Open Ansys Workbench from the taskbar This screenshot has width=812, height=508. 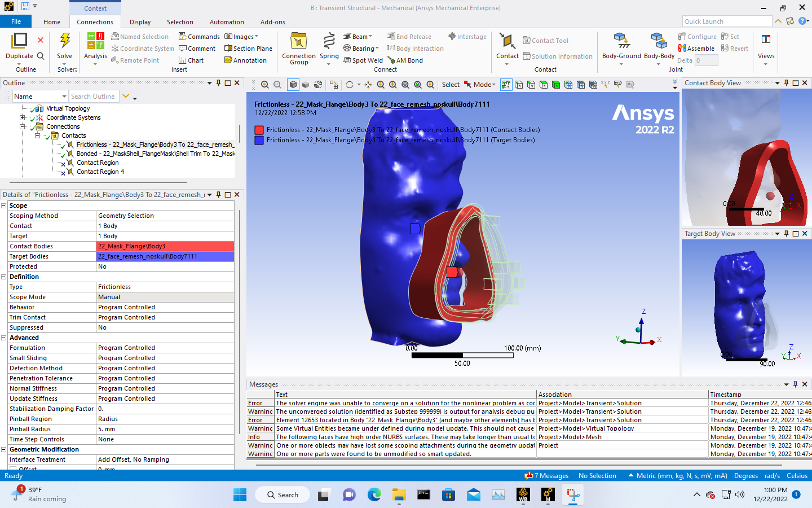pos(523,495)
